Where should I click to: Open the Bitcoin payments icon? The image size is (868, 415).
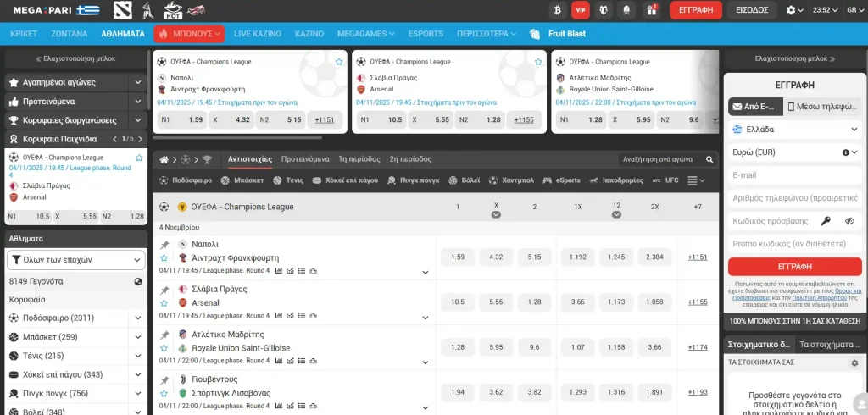pos(558,10)
